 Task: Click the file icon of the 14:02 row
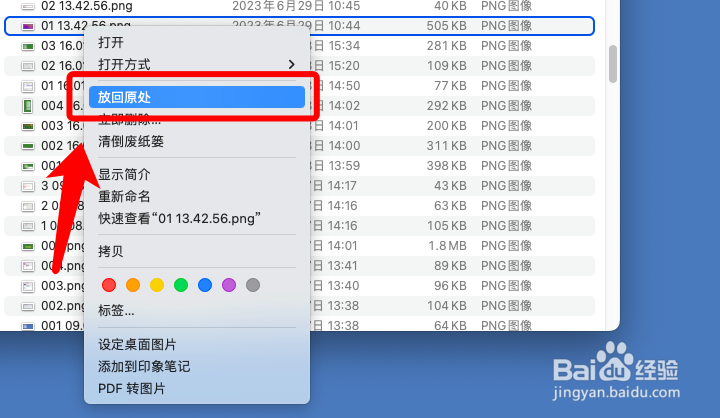(28, 106)
